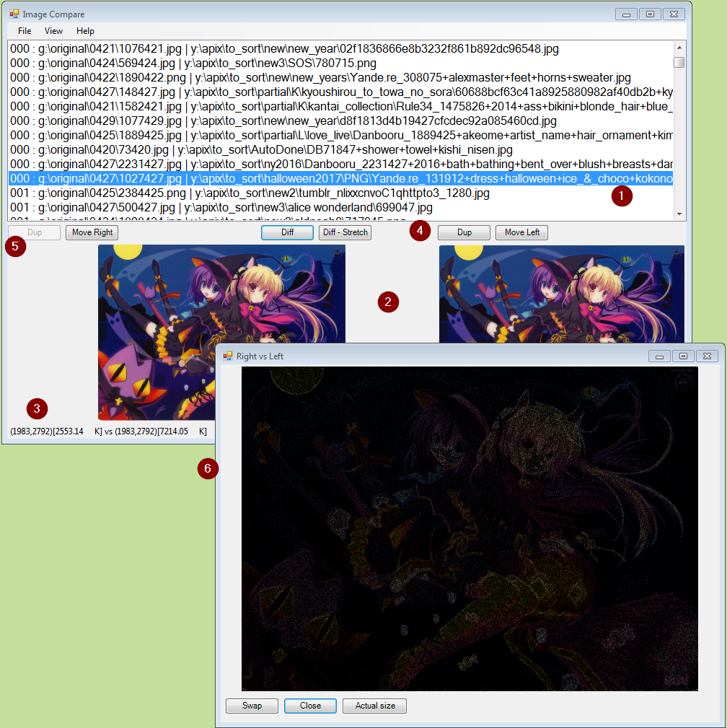Click the list scrollbar up arrow
The height and width of the screenshot is (728, 727).
click(x=679, y=48)
